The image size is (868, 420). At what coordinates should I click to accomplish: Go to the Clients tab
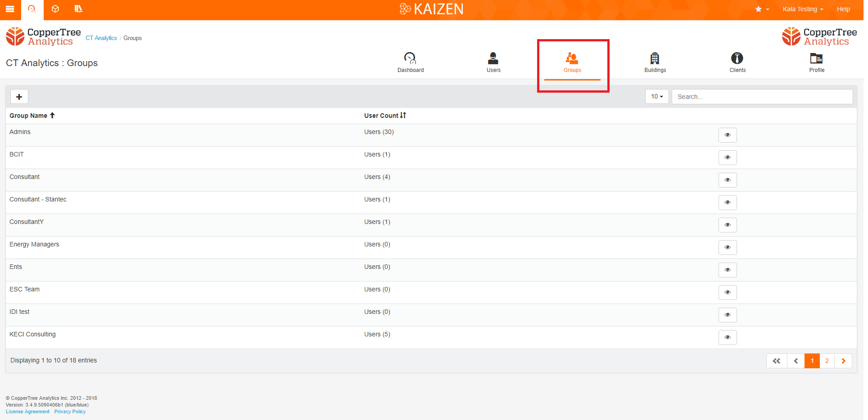click(x=737, y=63)
